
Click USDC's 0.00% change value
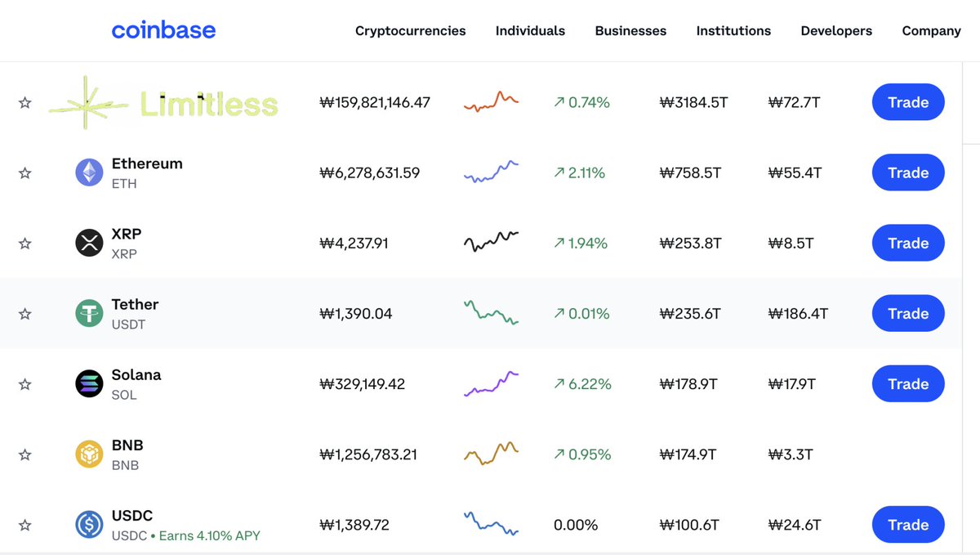click(x=576, y=524)
